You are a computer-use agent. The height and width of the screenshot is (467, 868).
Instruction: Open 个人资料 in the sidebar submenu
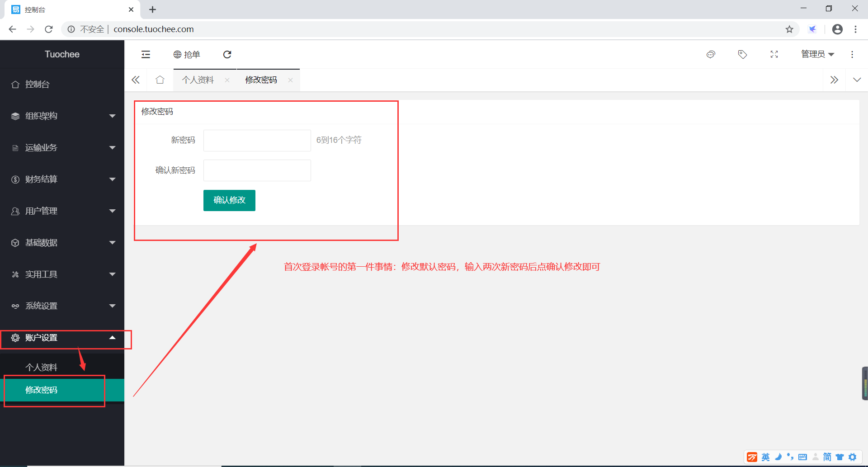[x=62, y=368]
